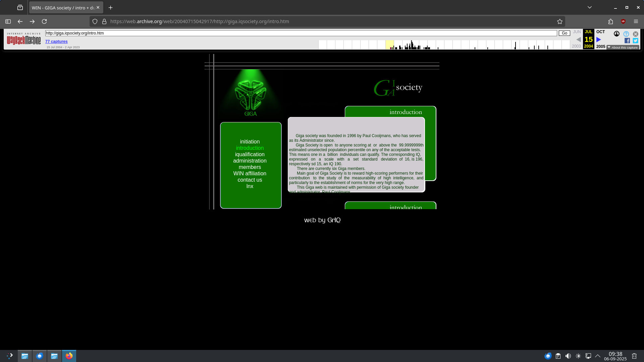Viewport: 644px width, 362px height.
Task: Share capture on Facebook
Action: 627,41
